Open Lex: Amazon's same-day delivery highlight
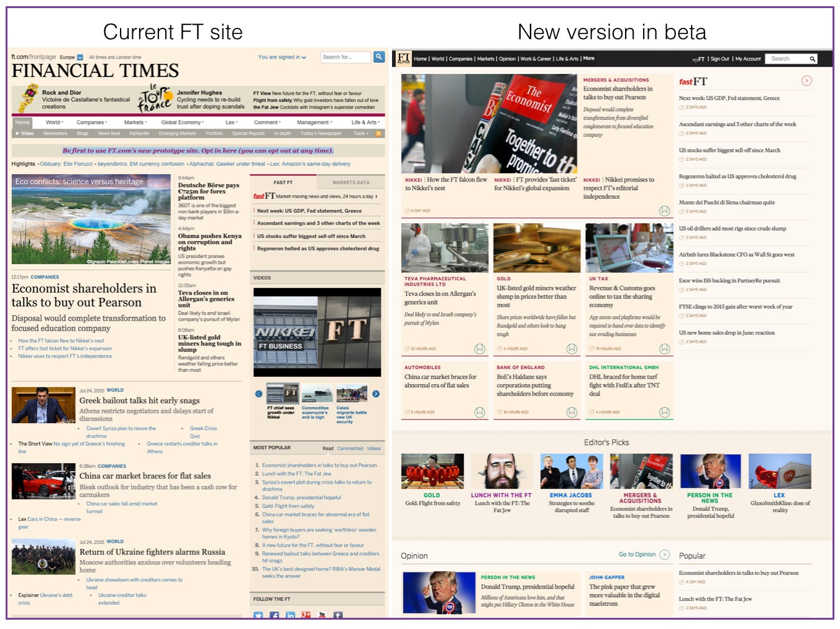The height and width of the screenshot is (629, 840). 311,164
